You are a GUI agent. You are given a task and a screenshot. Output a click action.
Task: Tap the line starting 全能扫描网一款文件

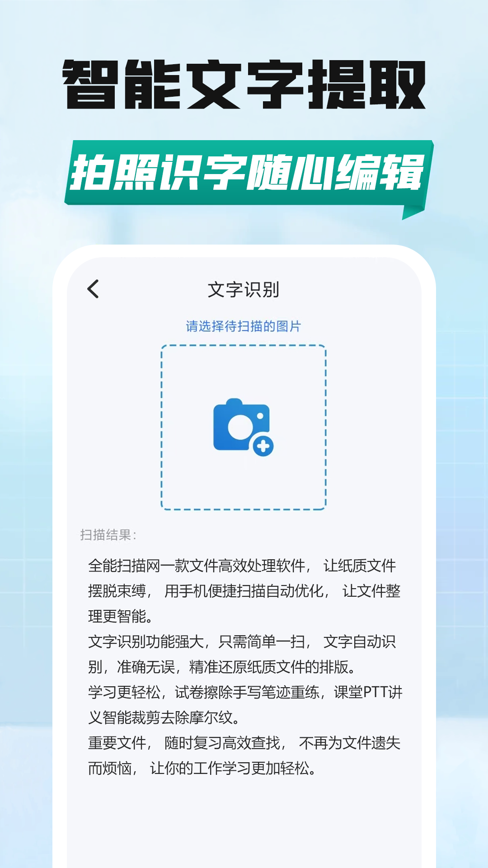(x=242, y=566)
